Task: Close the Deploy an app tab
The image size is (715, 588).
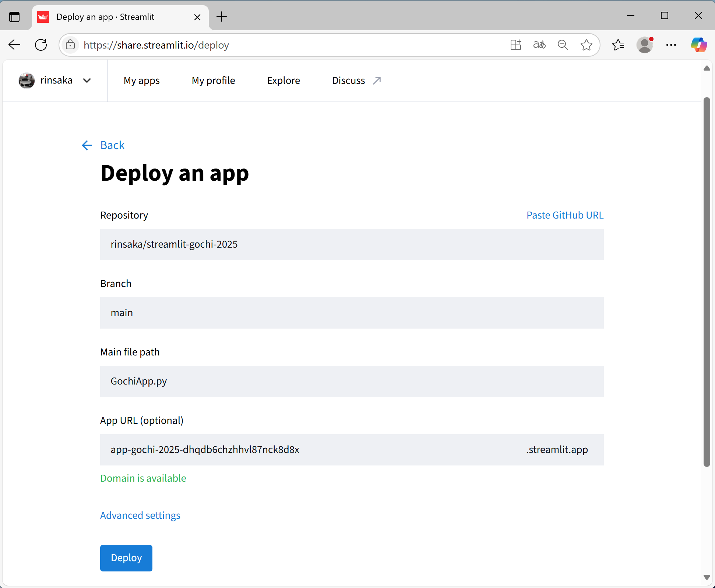Action: [x=197, y=17]
